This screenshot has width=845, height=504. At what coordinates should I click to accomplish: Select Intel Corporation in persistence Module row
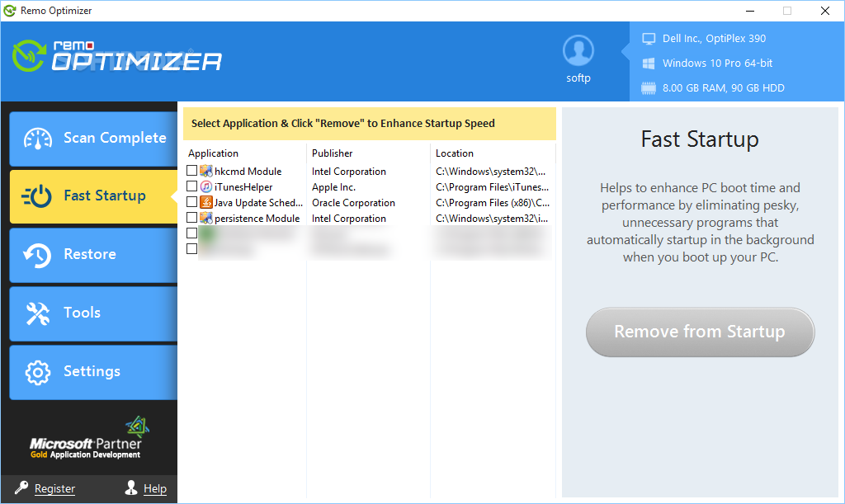pos(349,219)
